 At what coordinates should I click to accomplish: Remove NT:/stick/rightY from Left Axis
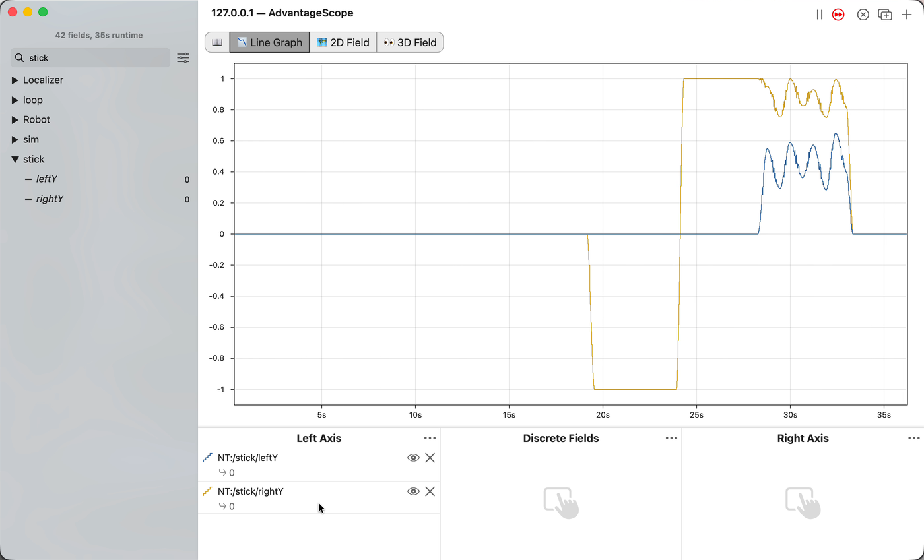[x=430, y=491]
